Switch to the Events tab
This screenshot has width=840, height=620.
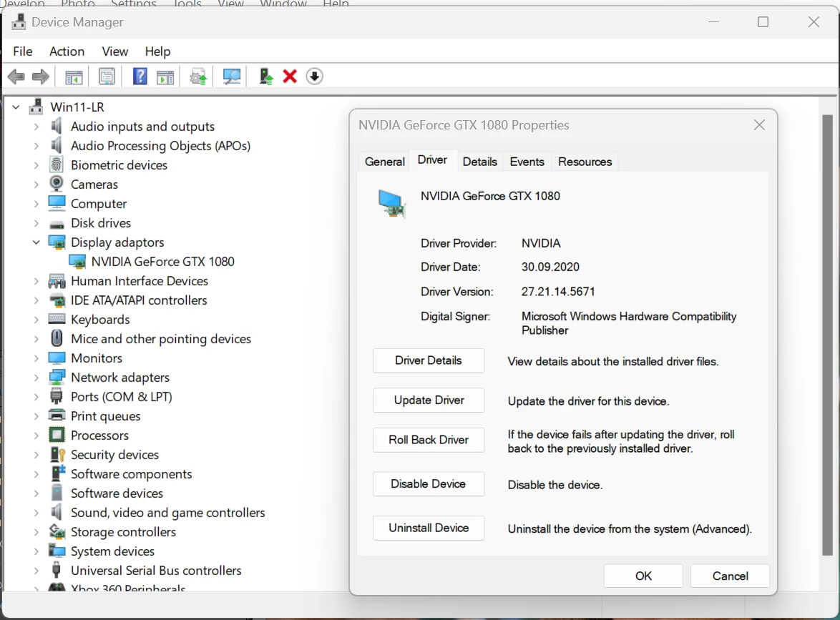click(527, 161)
